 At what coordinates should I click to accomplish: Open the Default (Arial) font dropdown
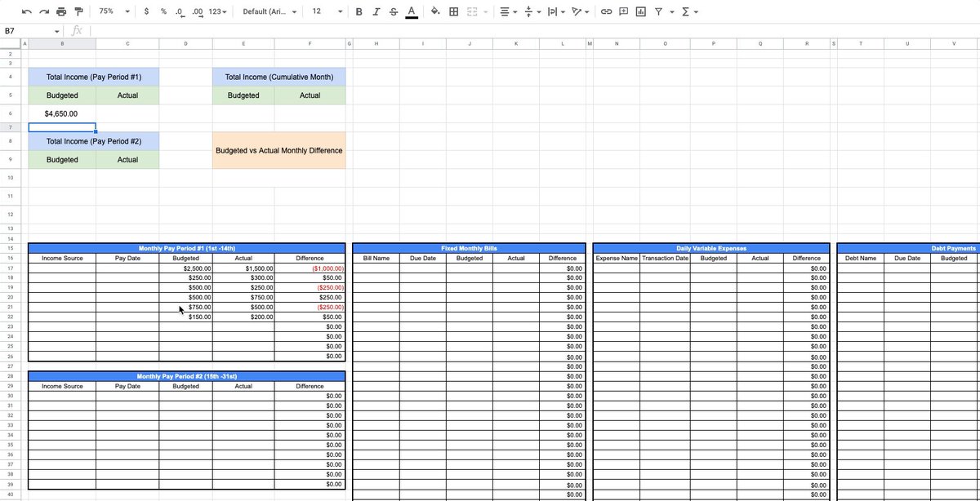tap(269, 11)
